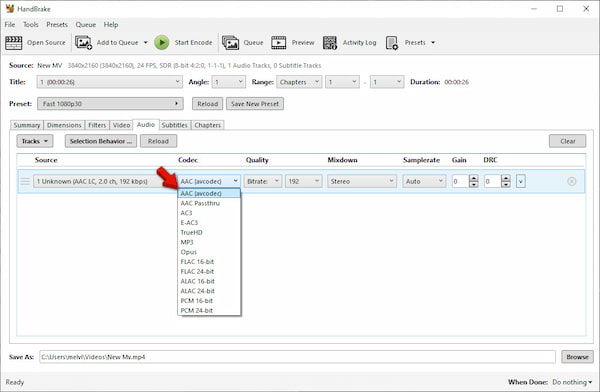Click the HandBrake app logo icon
Image resolution: width=600 pixels, height=392 pixels.
(10, 8)
